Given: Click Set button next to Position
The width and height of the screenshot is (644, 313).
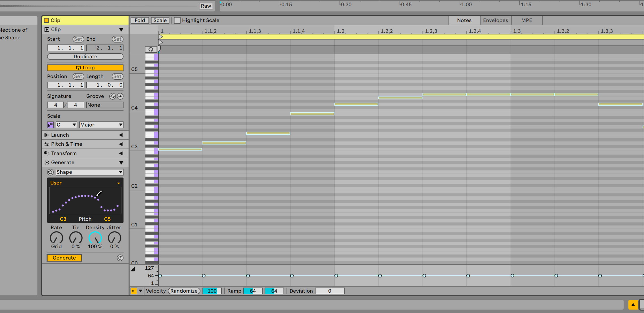Looking at the screenshot, I should click(x=78, y=76).
